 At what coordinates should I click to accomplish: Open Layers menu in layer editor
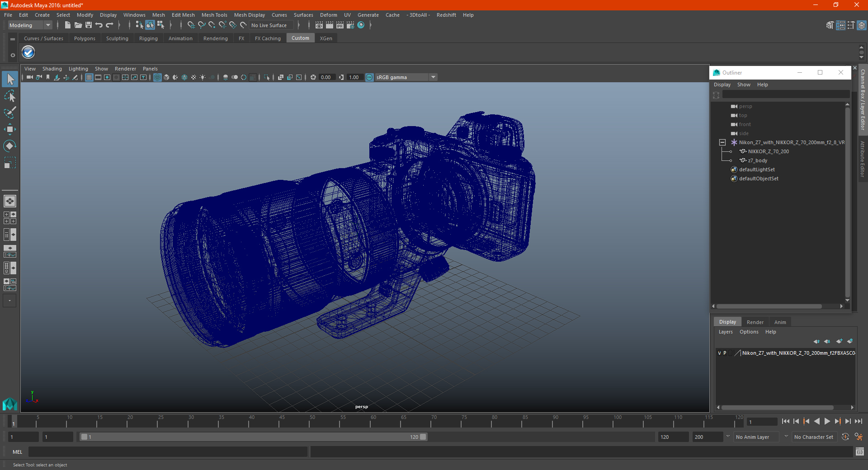point(726,332)
